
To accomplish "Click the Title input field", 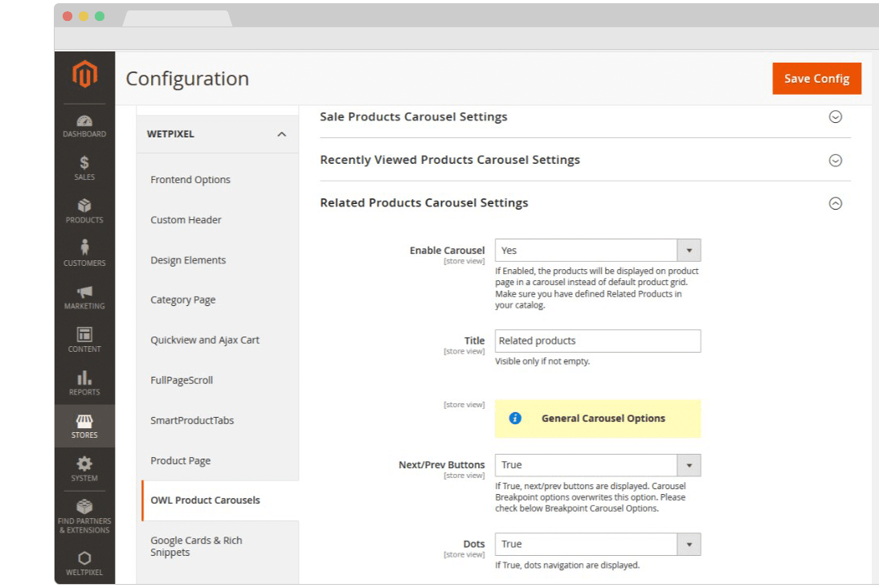I will coord(597,341).
